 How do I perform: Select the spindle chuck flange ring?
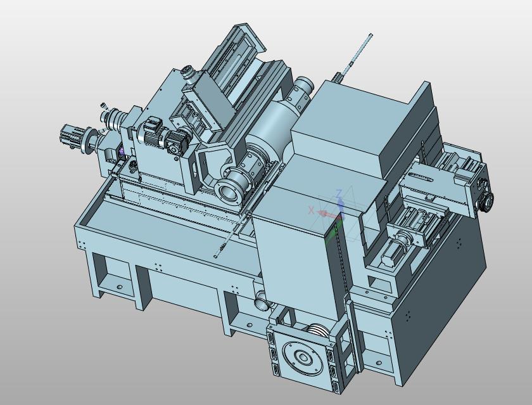click(x=227, y=193)
